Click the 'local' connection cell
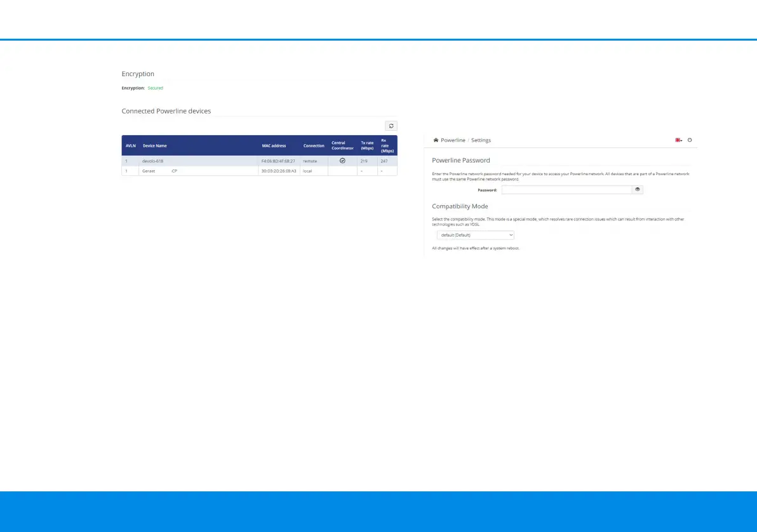 tap(314, 171)
